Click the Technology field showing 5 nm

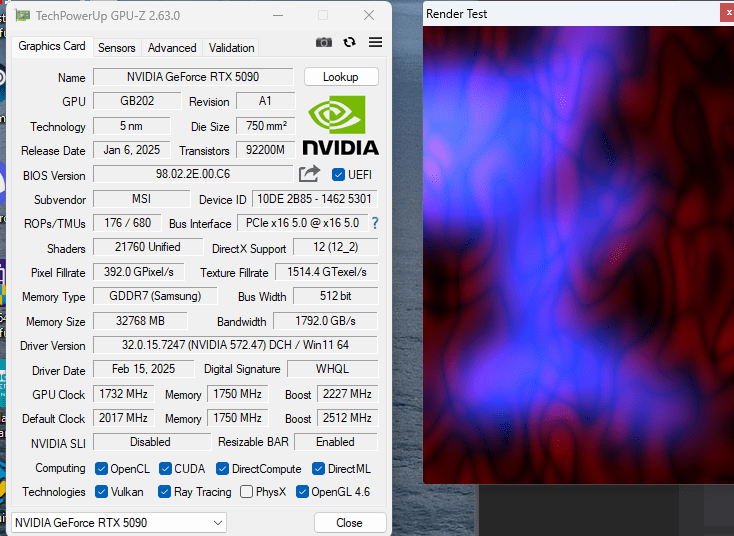[132, 126]
